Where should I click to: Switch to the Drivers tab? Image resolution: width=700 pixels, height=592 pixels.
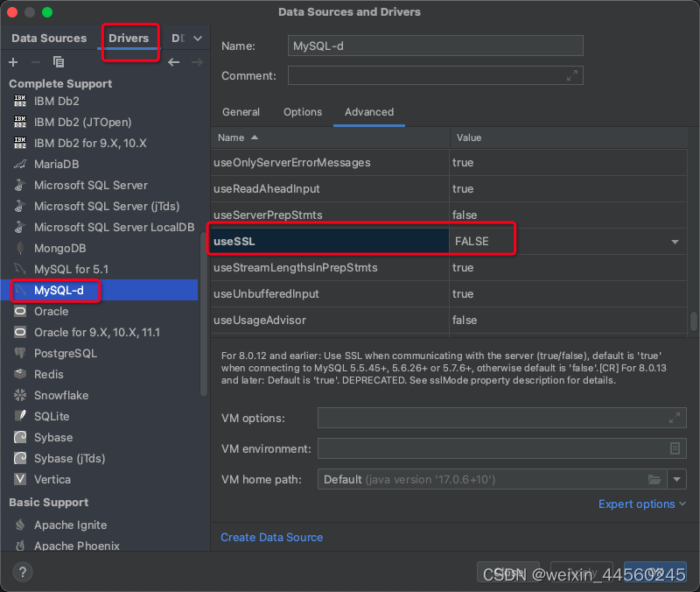coord(129,39)
